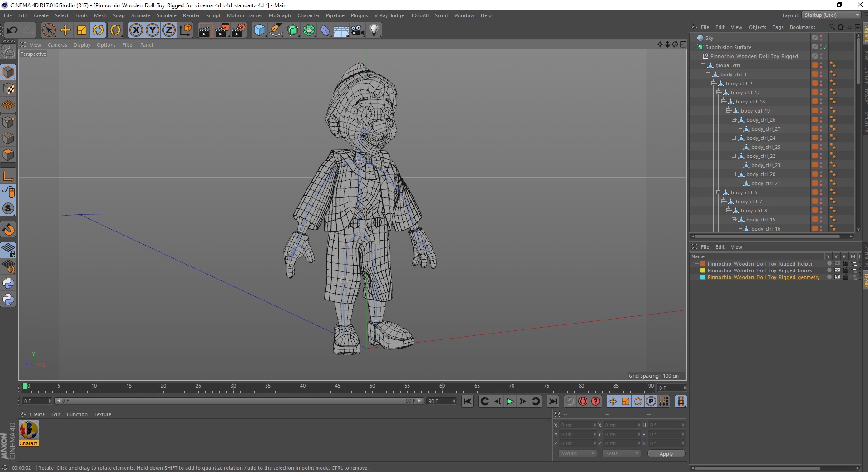Click the Undo arrow icon
Image resolution: width=868 pixels, height=472 pixels.
12,30
